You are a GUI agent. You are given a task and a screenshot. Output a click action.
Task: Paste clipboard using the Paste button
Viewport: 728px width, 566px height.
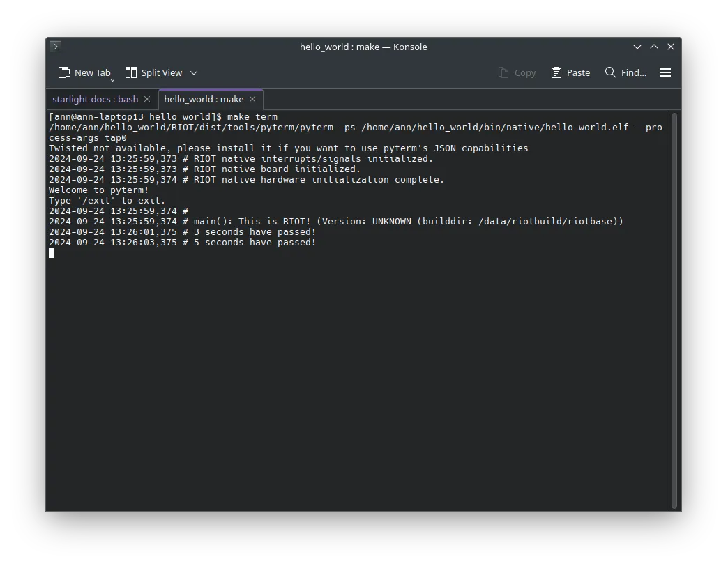[x=570, y=72]
